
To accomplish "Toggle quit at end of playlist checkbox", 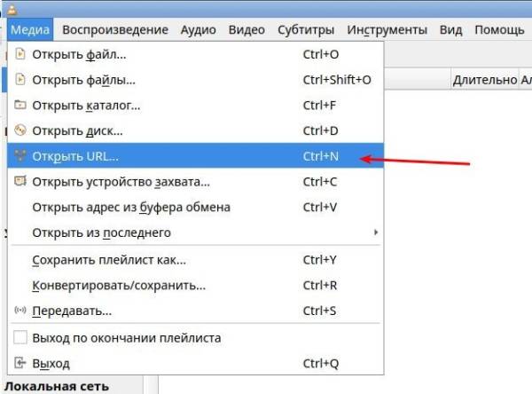I will coord(20,338).
